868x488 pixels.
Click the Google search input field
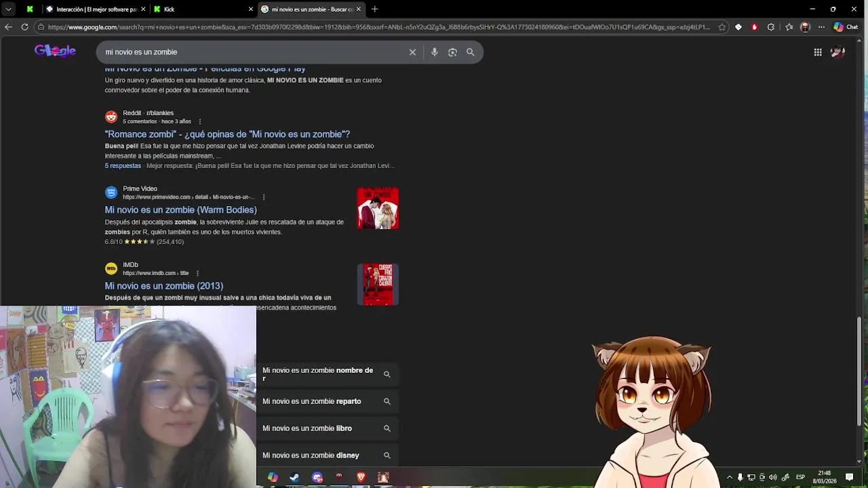(x=254, y=52)
